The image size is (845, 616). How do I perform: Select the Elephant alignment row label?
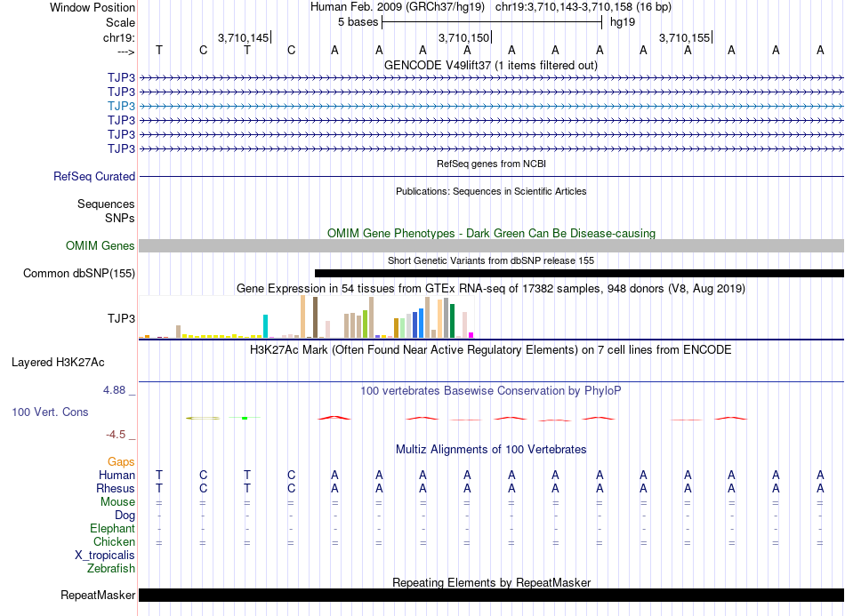click(x=113, y=528)
